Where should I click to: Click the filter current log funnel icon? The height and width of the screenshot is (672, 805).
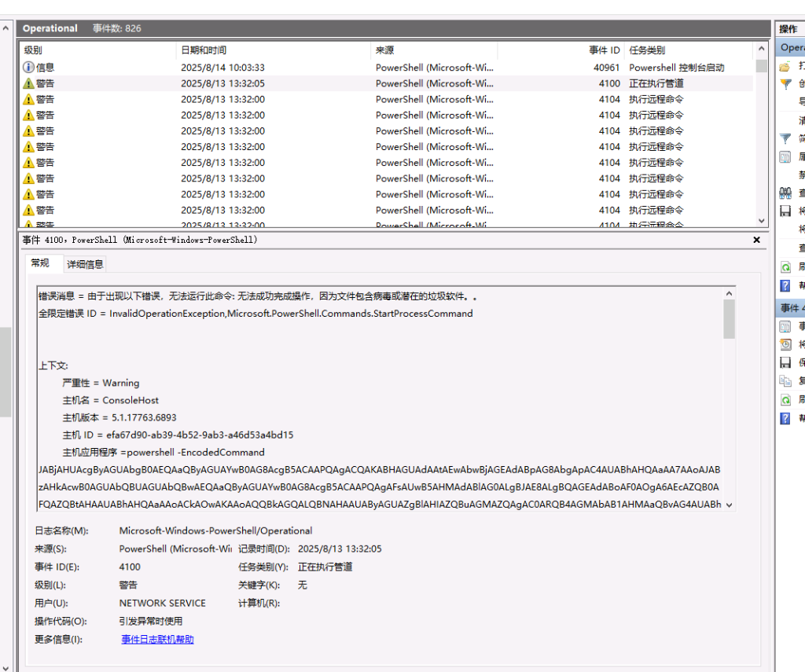(785, 138)
